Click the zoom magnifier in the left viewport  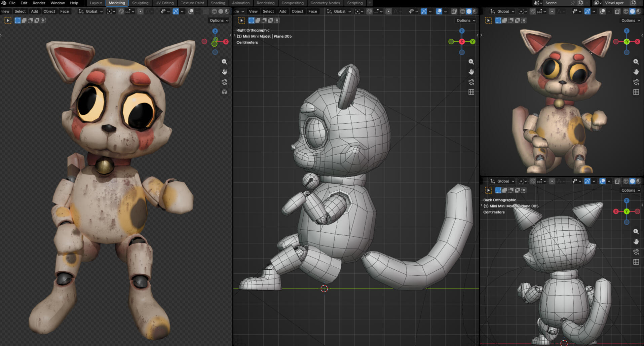click(x=225, y=62)
